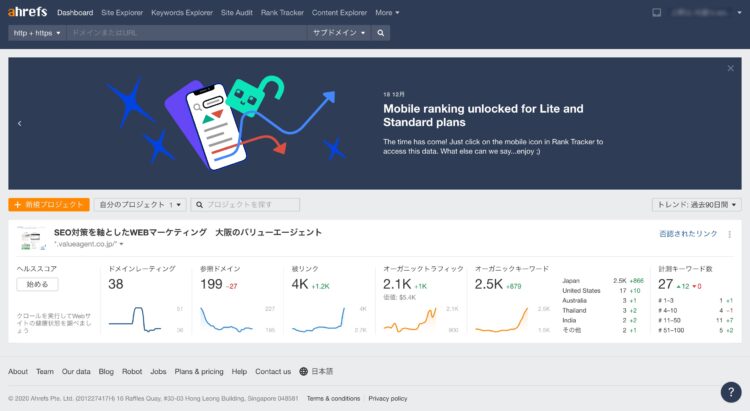Click the domain or URL search field
The height and width of the screenshot is (411, 750).
(187, 33)
